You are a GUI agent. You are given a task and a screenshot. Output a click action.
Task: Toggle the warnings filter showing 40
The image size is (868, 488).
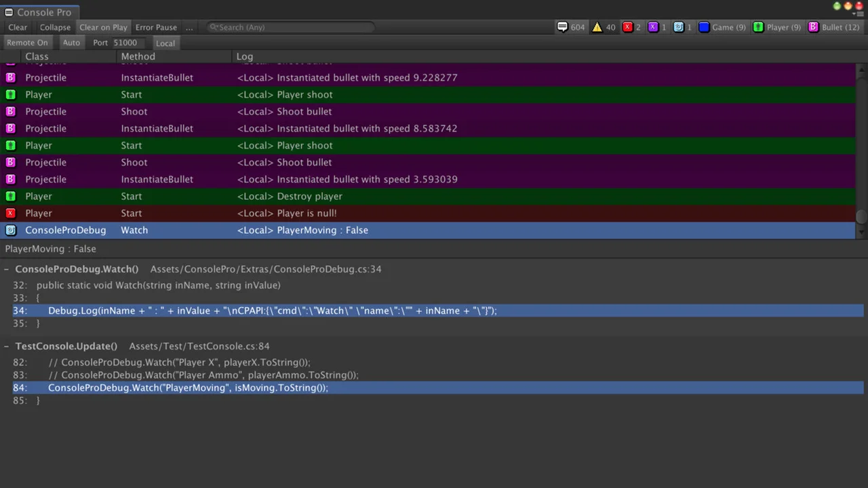(x=604, y=27)
